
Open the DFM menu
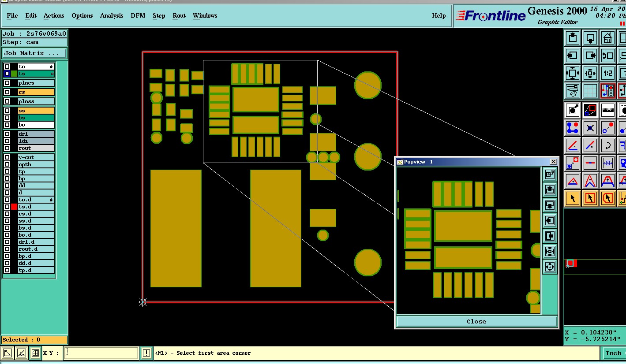[x=138, y=15]
